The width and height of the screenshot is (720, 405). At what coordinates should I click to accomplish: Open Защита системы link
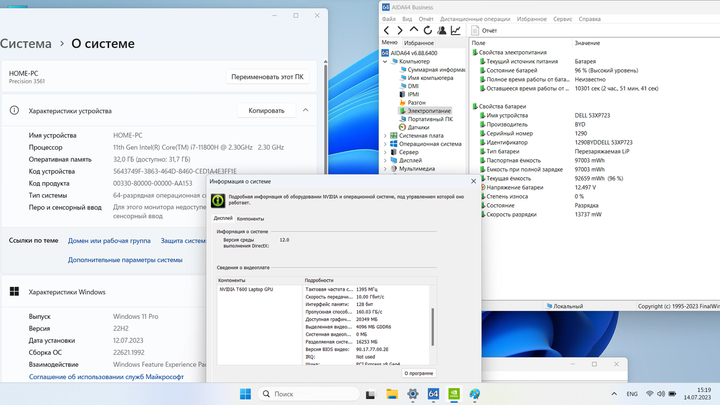click(183, 241)
